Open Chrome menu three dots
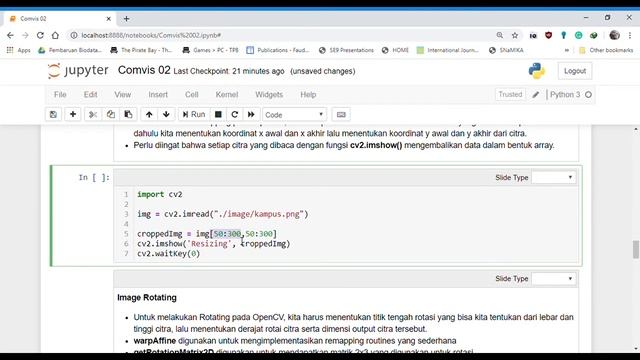 [630, 36]
